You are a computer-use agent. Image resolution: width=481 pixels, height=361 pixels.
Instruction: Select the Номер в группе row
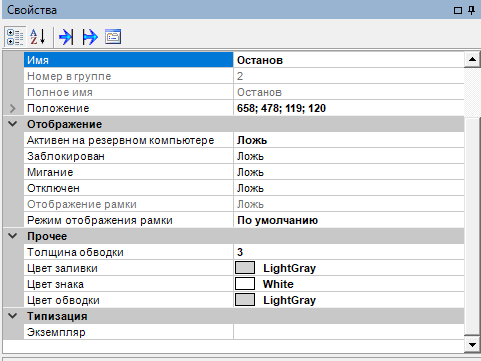point(128,76)
